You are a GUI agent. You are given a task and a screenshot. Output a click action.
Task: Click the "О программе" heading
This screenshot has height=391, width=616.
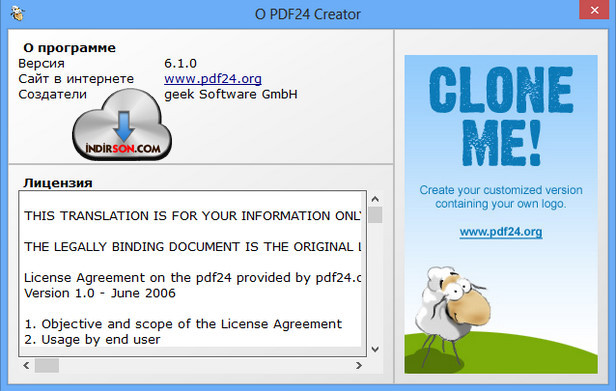pos(69,48)
